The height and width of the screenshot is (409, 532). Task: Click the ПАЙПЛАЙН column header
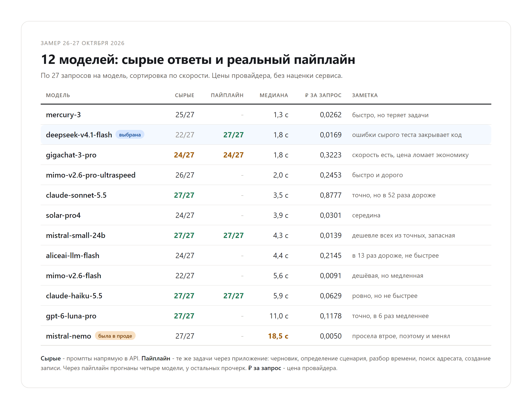point(227,95)
